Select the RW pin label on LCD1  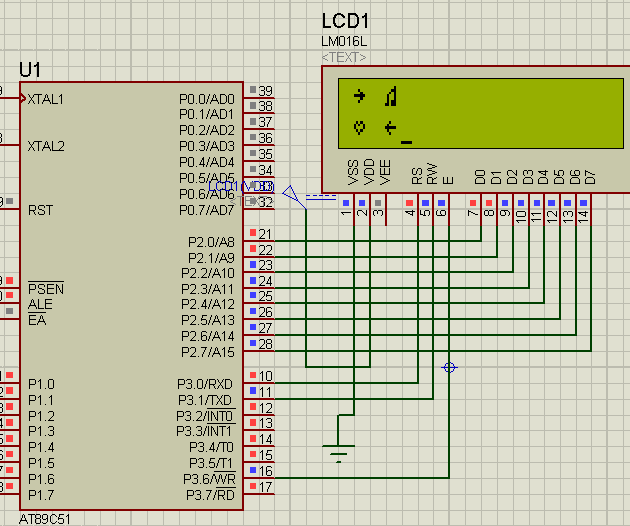click(432, 174)
